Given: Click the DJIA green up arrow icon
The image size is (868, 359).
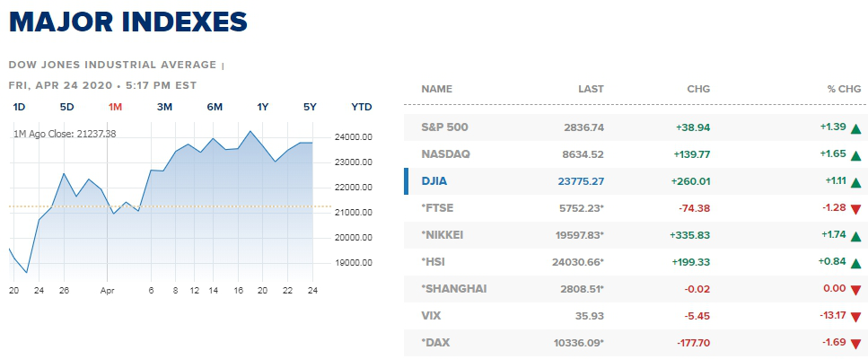Looking at the screenshot, I should [x=855, y=181].
